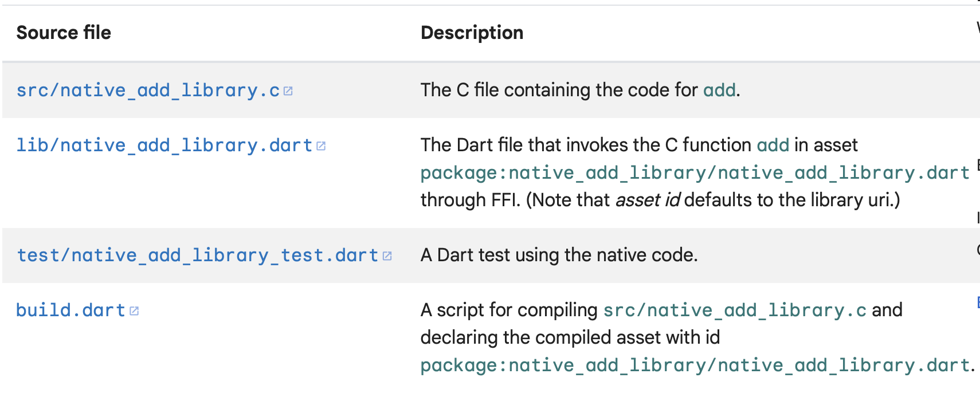Click package URI in lib row description
Screen dimensions: 980x401
(x=695, y=173)
